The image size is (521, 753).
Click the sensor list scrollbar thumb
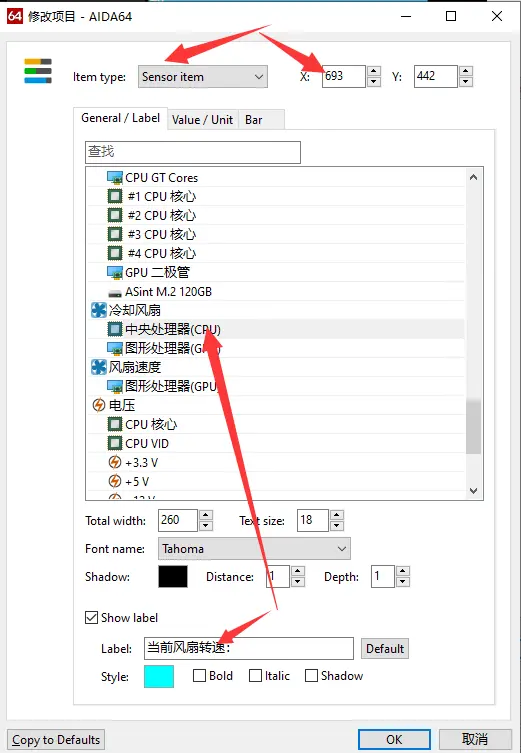pos(473,426)
